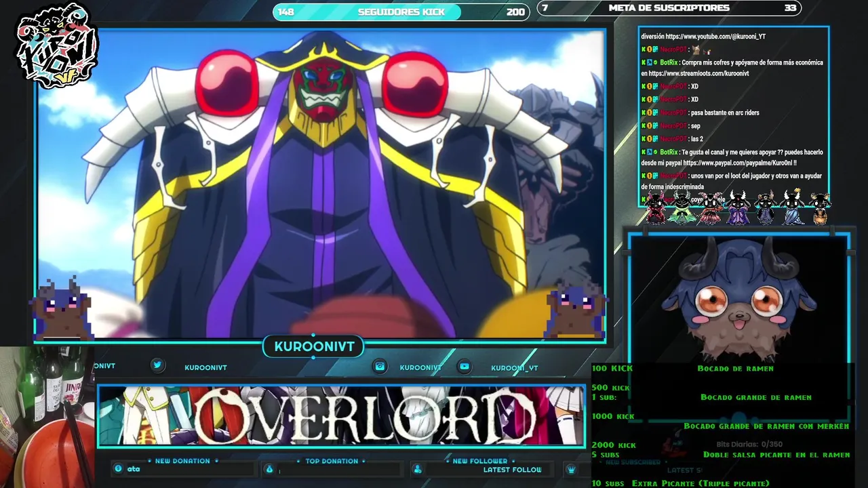Image resolution: width=868 pixels, height=488 pixels.
Task: Select the blue-dress chibi character under chat
Action: point(793,208)
